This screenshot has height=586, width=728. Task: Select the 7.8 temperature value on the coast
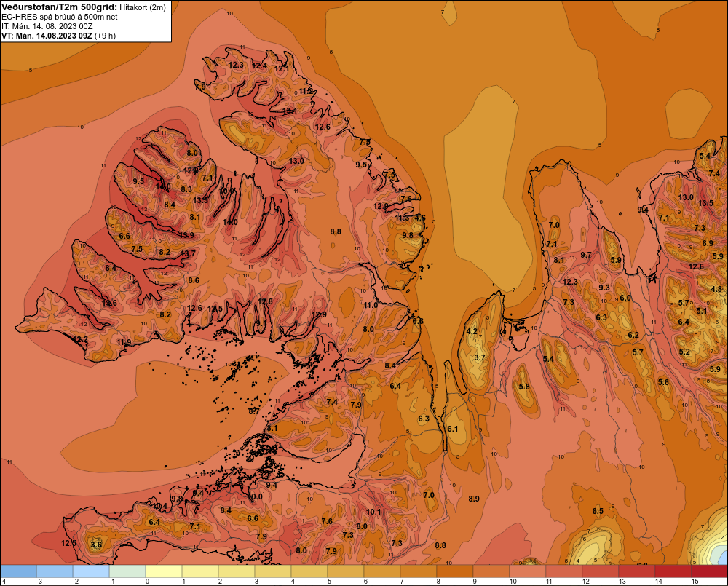tap(365, 142)
